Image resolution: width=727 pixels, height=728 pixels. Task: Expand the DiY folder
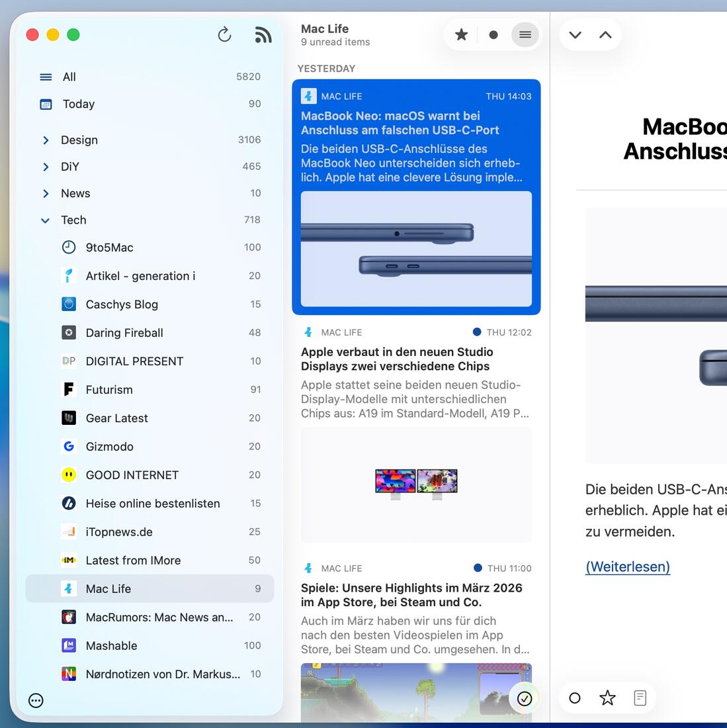tap(46, 167)
